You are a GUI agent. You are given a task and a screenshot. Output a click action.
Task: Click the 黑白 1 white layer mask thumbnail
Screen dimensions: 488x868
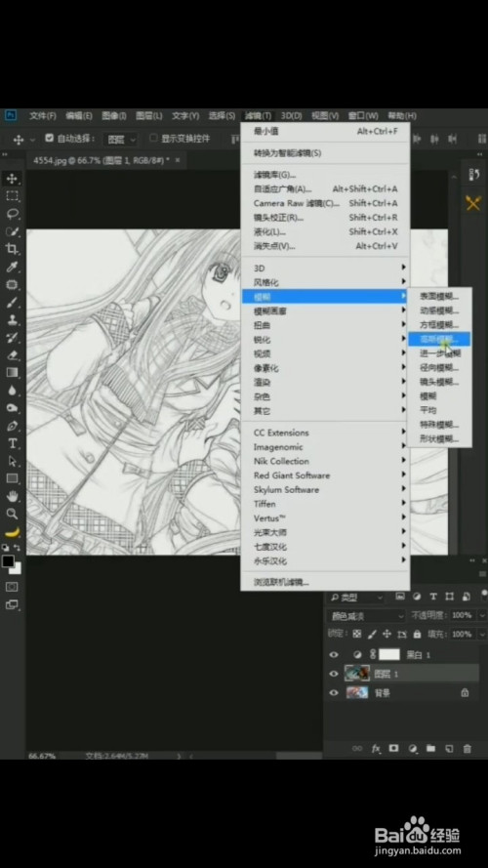[389, 654]
